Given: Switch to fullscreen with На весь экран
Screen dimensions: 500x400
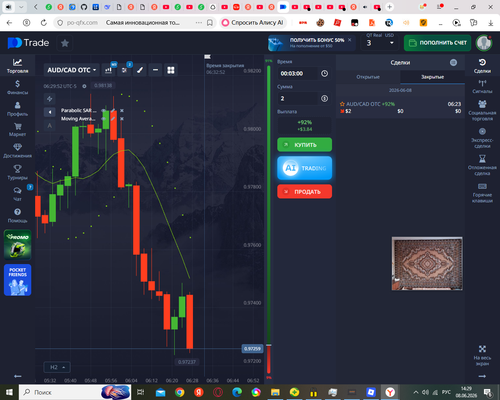Looking at the screenshot, I should click(x=482, y=355).
